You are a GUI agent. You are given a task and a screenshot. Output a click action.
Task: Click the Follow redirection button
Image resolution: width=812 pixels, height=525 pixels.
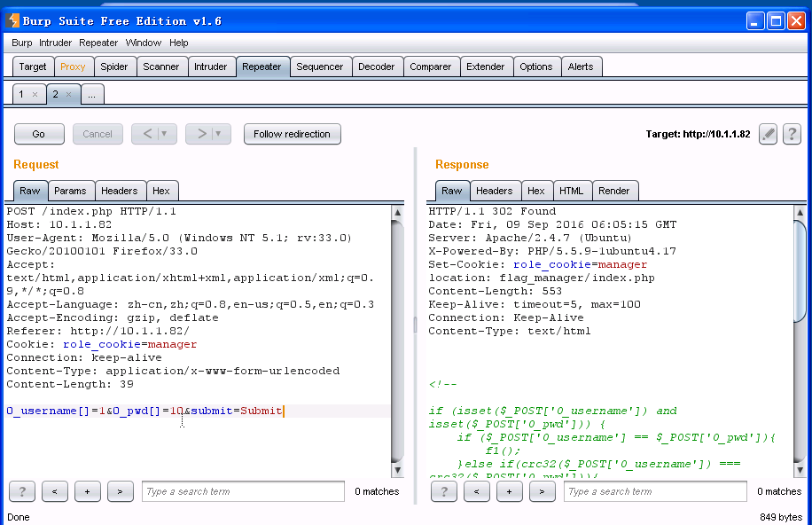[x=292, y=134]
